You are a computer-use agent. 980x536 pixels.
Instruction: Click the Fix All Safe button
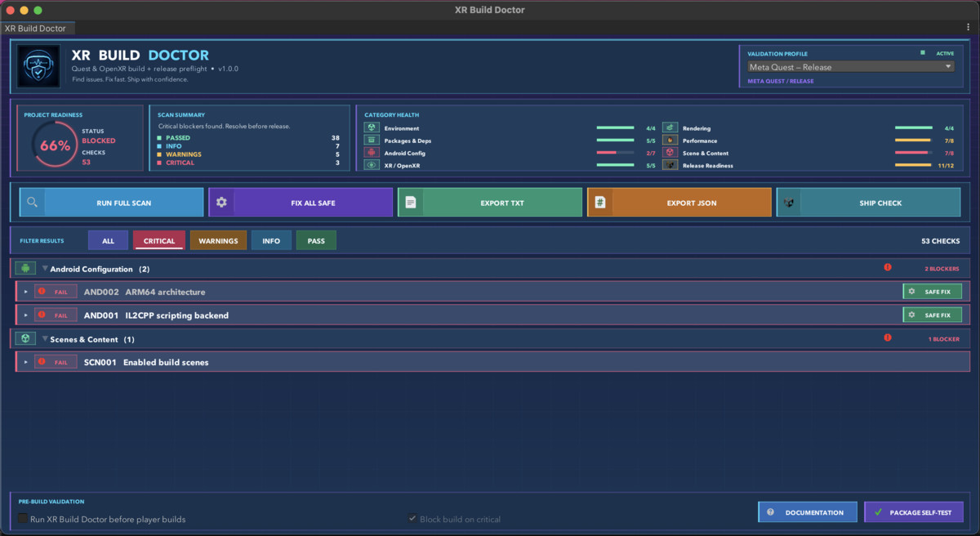click(x=301, y=202)
